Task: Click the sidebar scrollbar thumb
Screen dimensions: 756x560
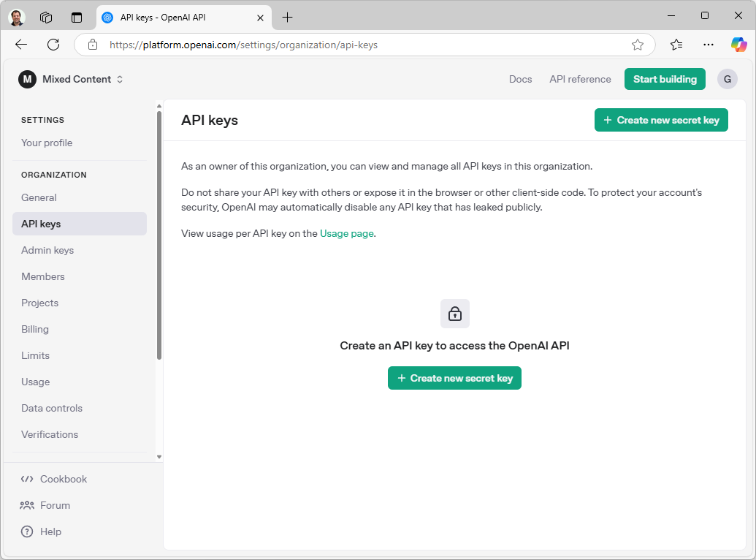Action: pos(159,235)
